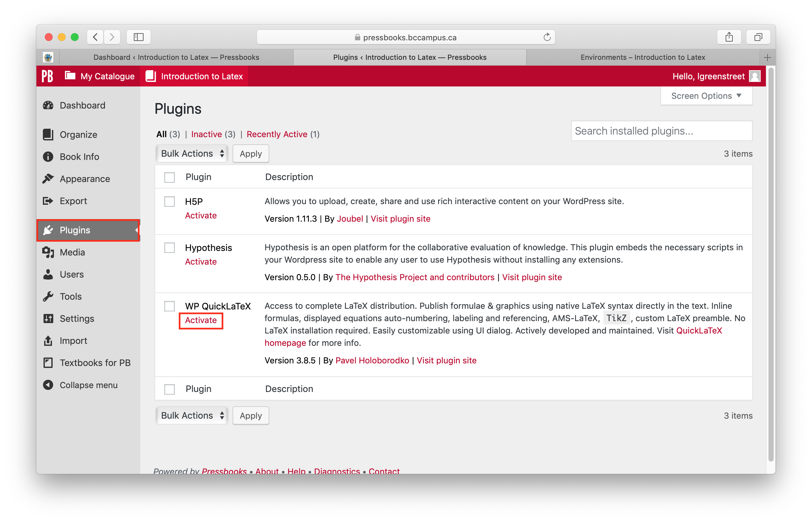Click the Plugins plug icon in sidebar
812x522 pixels.
point(48,230)
